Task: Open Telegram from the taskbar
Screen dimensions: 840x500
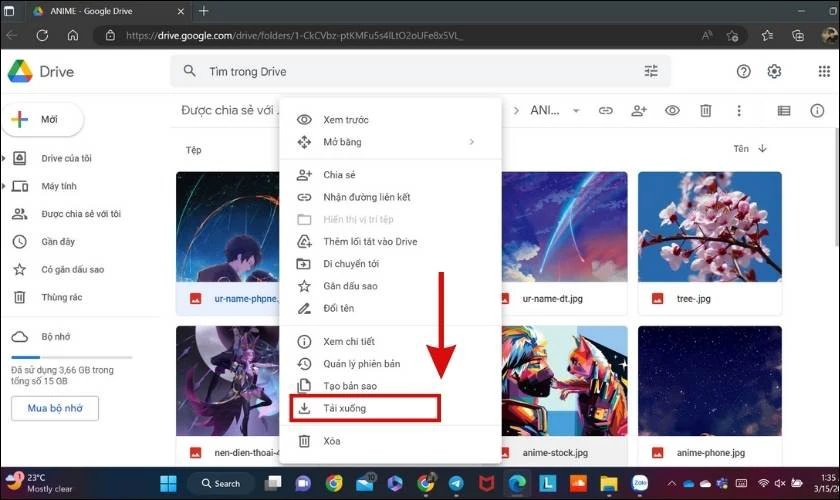Action: pos(456,483)
